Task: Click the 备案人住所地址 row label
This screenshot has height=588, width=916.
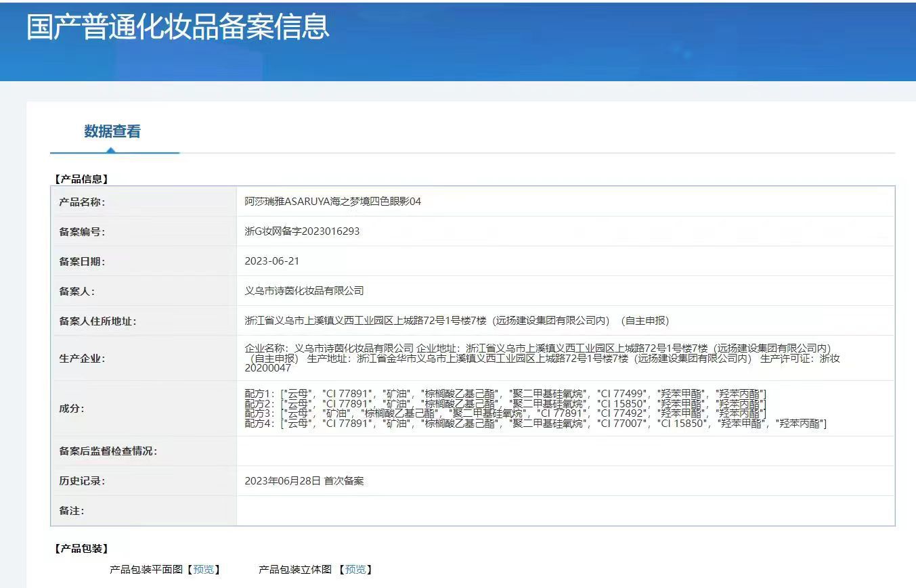Action: coord(97,321)
